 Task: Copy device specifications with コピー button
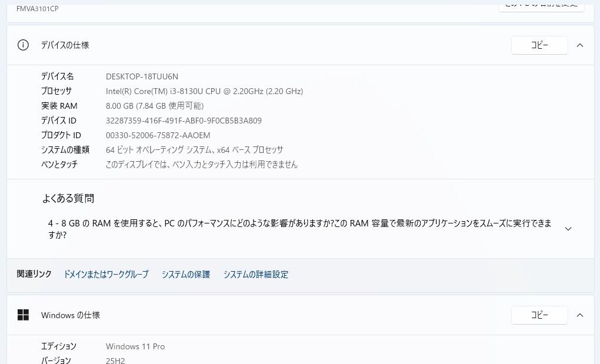539,45
